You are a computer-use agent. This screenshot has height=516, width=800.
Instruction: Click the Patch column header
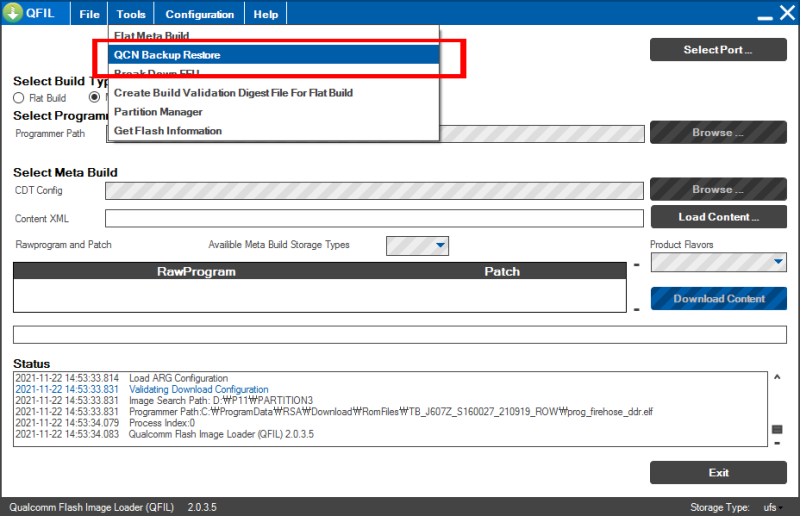[x=502, y=272]
